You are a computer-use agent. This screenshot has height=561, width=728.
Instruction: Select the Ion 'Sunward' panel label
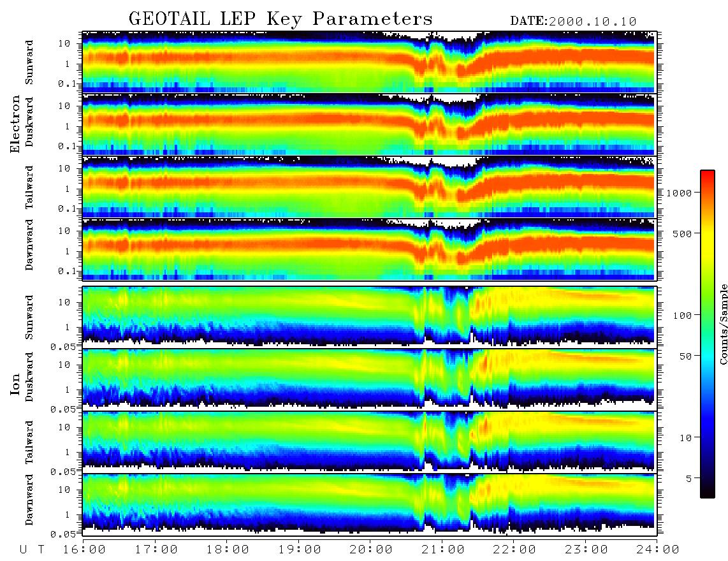(29, 317)
